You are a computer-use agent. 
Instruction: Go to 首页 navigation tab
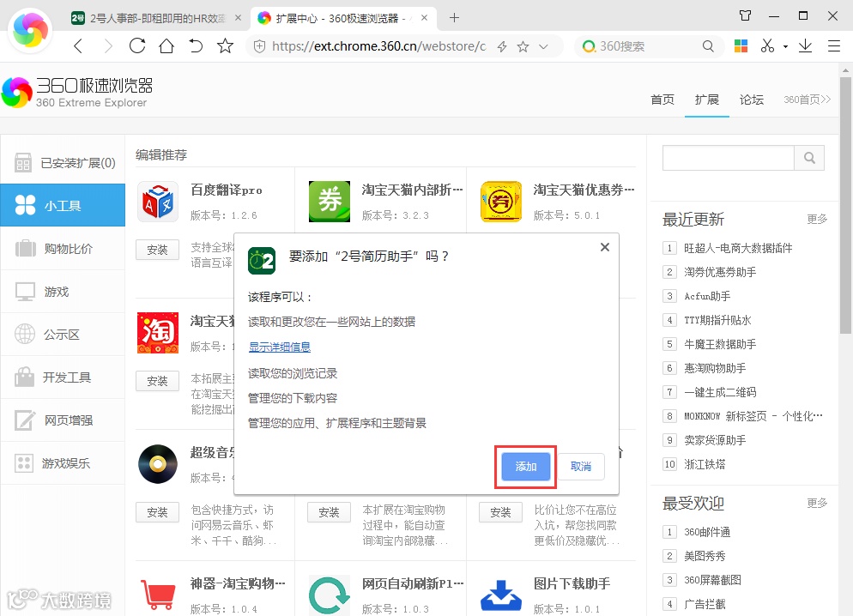tap(662, 100)
